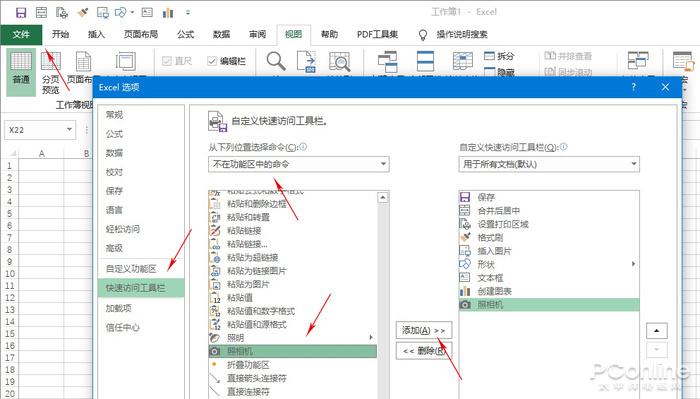
Task: Click 拆分 split button in ribbon
Action: [500, 56]
